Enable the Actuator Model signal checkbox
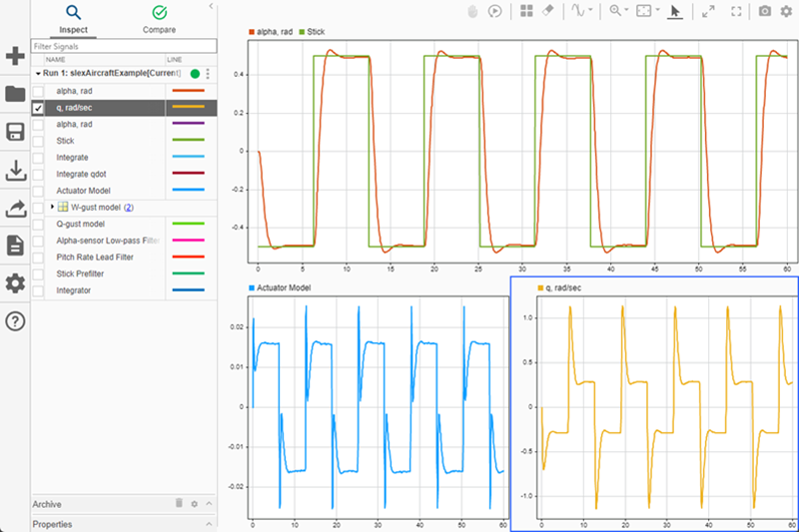Viewport: 799px width, 532px height. pos(38,190)
